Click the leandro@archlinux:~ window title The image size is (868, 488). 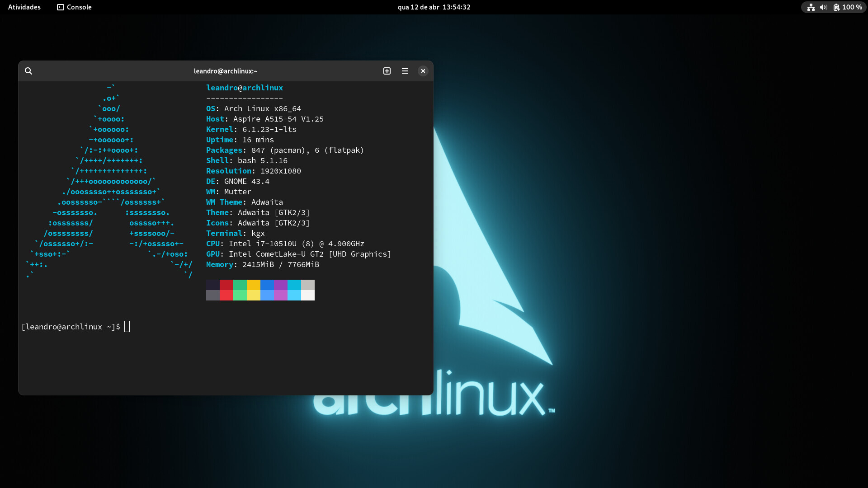[226, 71]
